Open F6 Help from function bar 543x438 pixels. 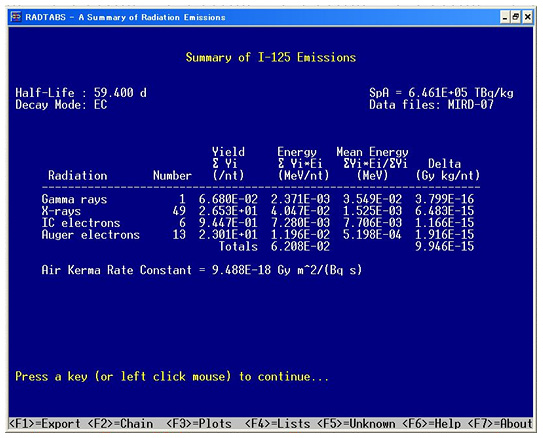431,424
